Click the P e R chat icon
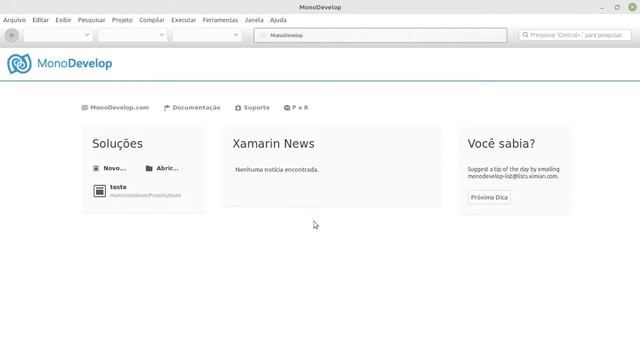The height and width of the screenshot is (360, 640). [x=287, y=108]
